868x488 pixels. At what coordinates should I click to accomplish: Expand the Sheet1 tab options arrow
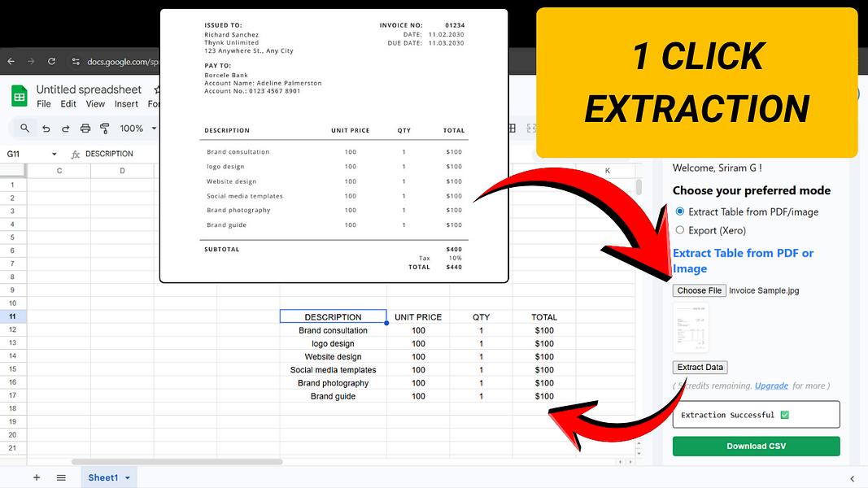coord(128,477)
